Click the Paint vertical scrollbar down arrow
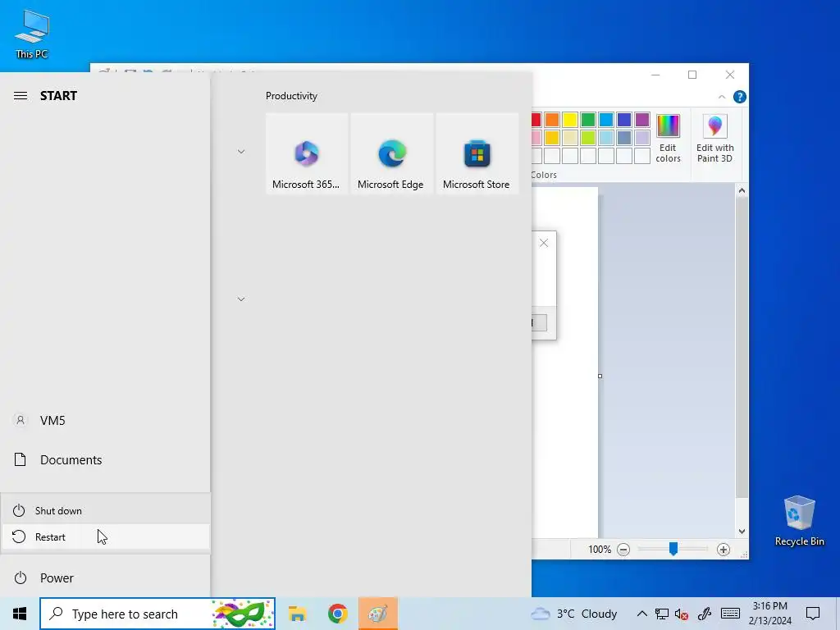Viewport: 840px width, 630px height. click(742, 532)
